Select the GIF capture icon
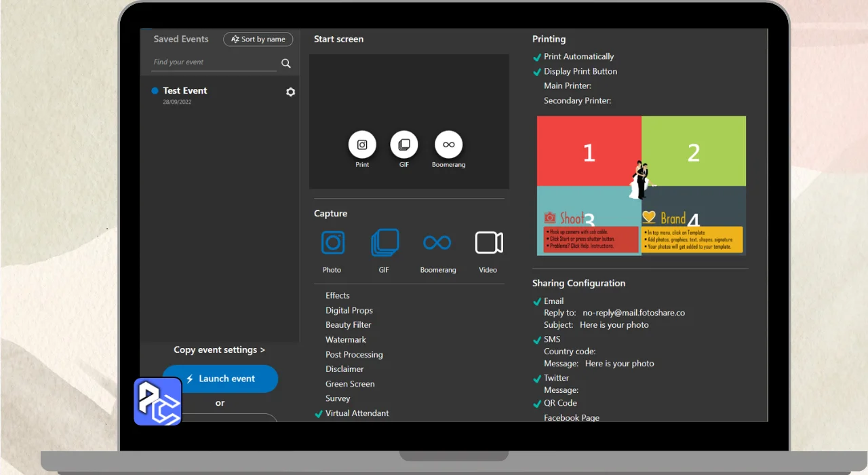 [x=384, y=243]
